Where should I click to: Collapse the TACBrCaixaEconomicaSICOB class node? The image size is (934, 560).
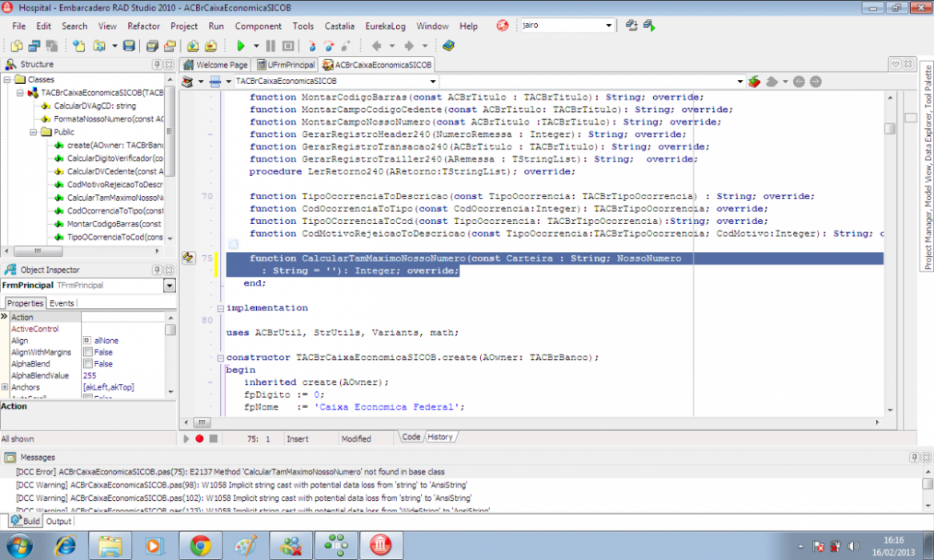[20, 93]
